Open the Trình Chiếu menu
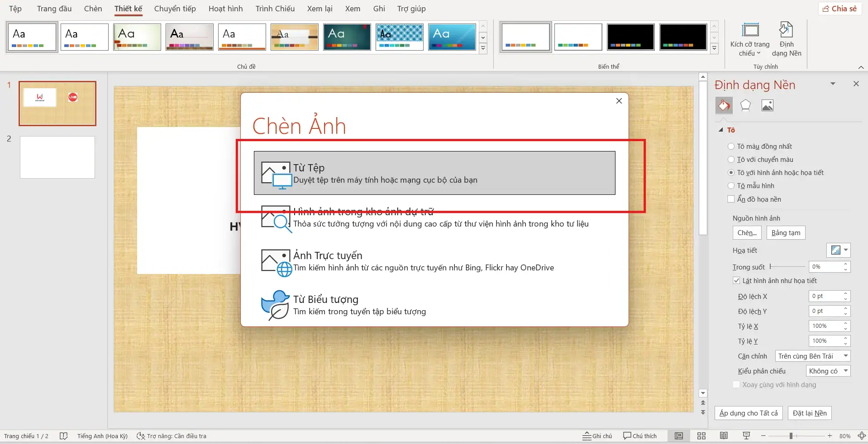The width and height of the screenshot is (868, 444). (x=274, y=9)
